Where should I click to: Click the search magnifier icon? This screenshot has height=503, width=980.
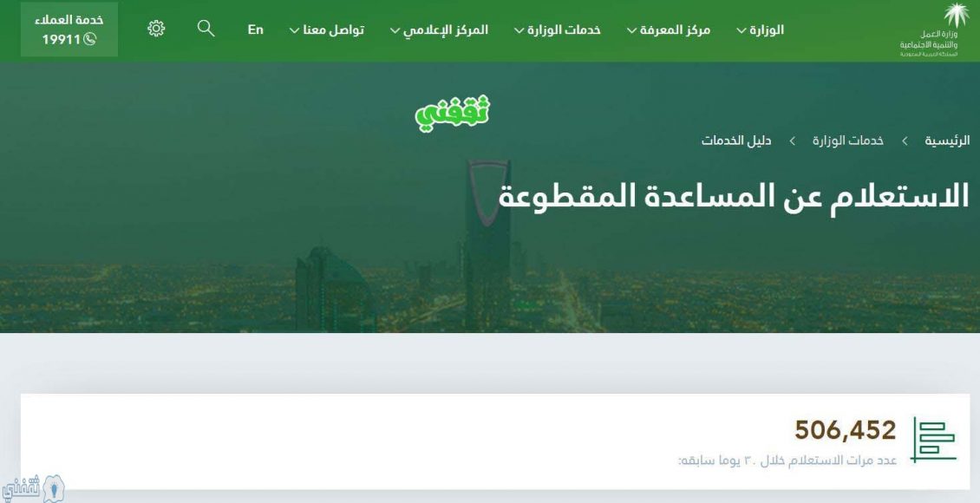(x=206, y=28)
